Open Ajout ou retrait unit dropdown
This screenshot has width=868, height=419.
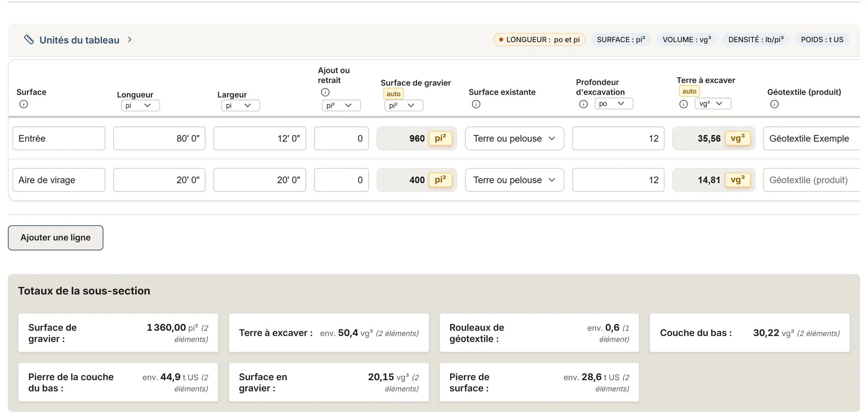click(341, 106)
